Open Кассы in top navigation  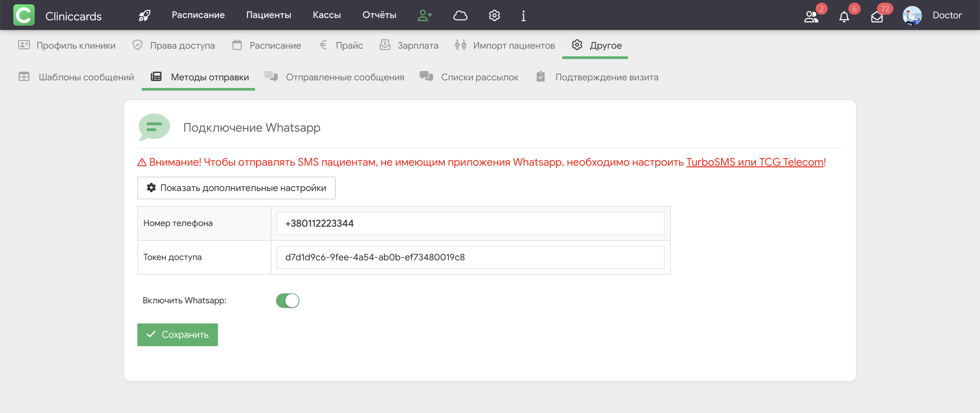[x=327, y=15]
